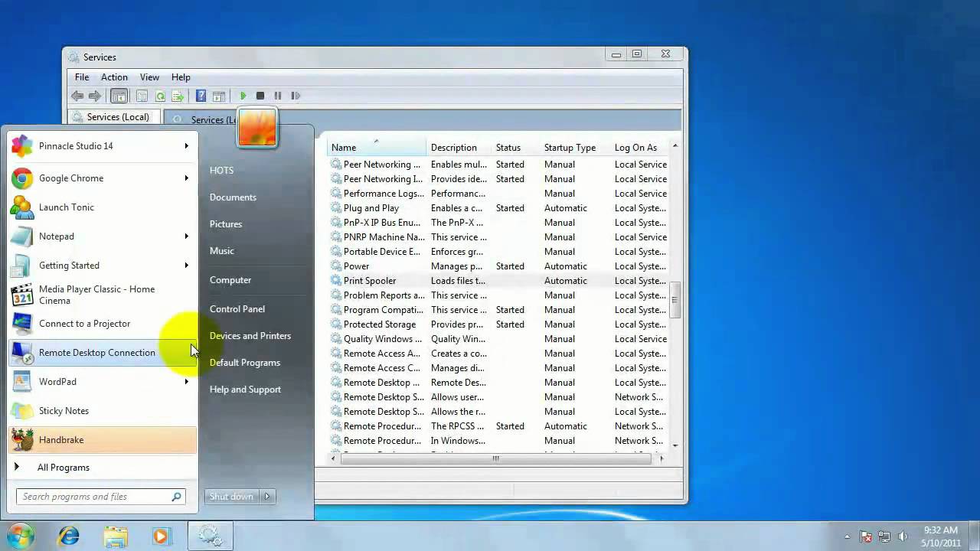Open Music from Start menu
Screen dimensions: 980x551
tap(222, 250)
